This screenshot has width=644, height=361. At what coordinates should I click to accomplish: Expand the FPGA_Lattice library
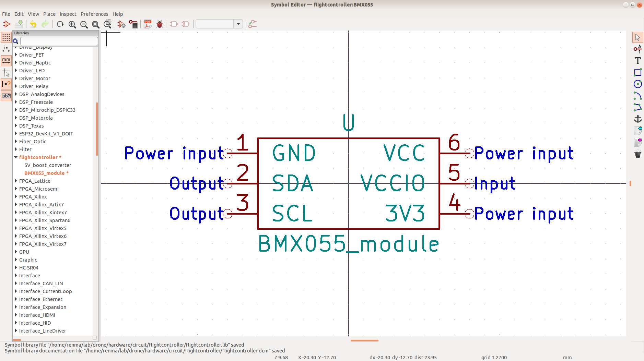tap(16, 181)
